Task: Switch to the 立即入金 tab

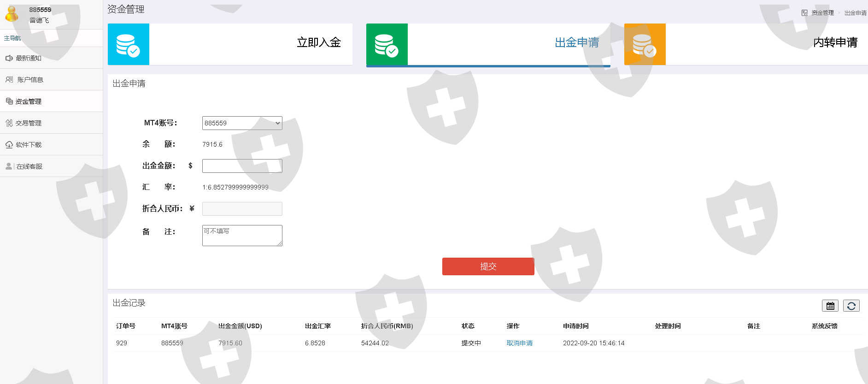Action: click(x=318, y=42)
